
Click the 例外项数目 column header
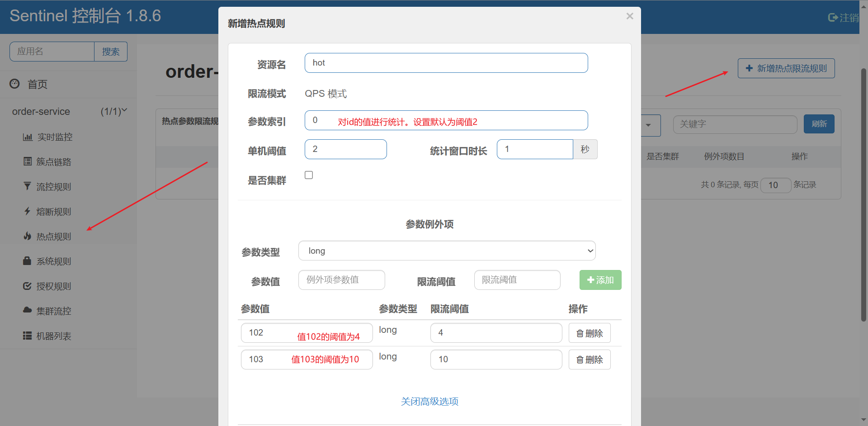pos(724,156)
